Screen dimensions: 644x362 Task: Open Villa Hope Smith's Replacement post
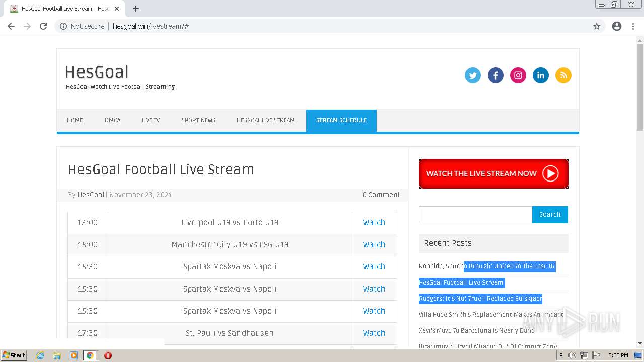491,314
